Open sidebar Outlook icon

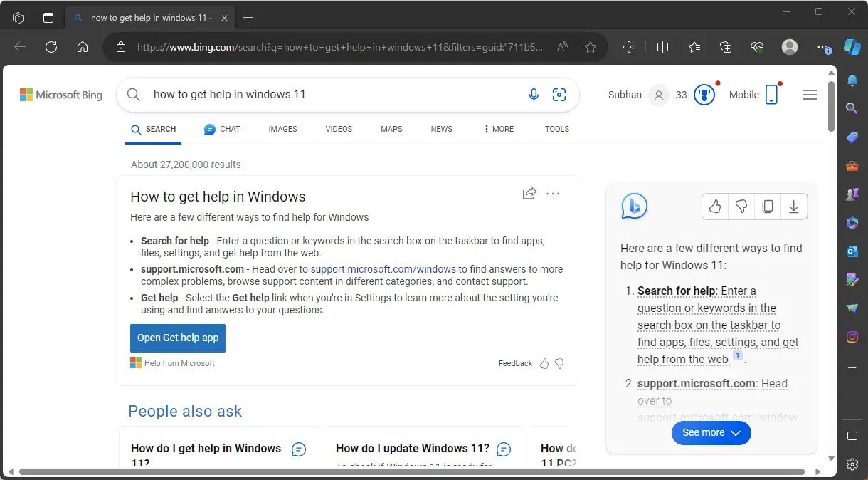tap(852, 251)
